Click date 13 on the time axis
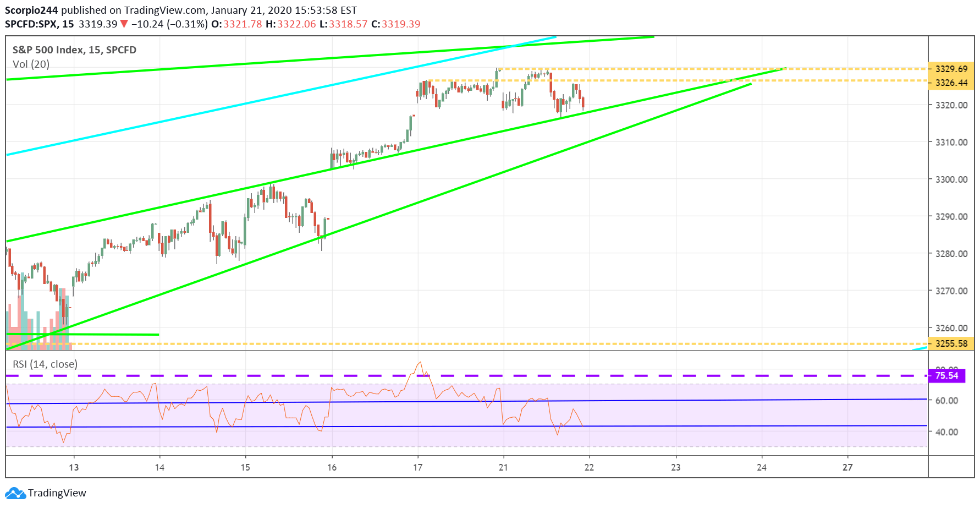The width and height of the screenshot is (980, 508). tap(74, 467)
